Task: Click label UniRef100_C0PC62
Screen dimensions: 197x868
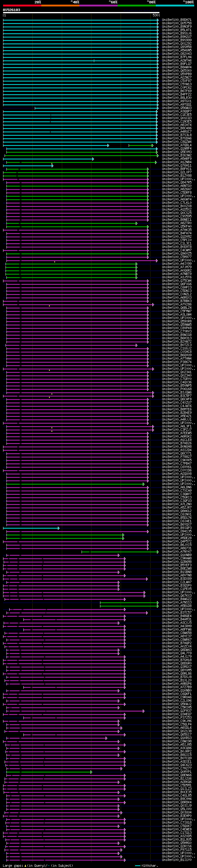Action: click(177, 88)
